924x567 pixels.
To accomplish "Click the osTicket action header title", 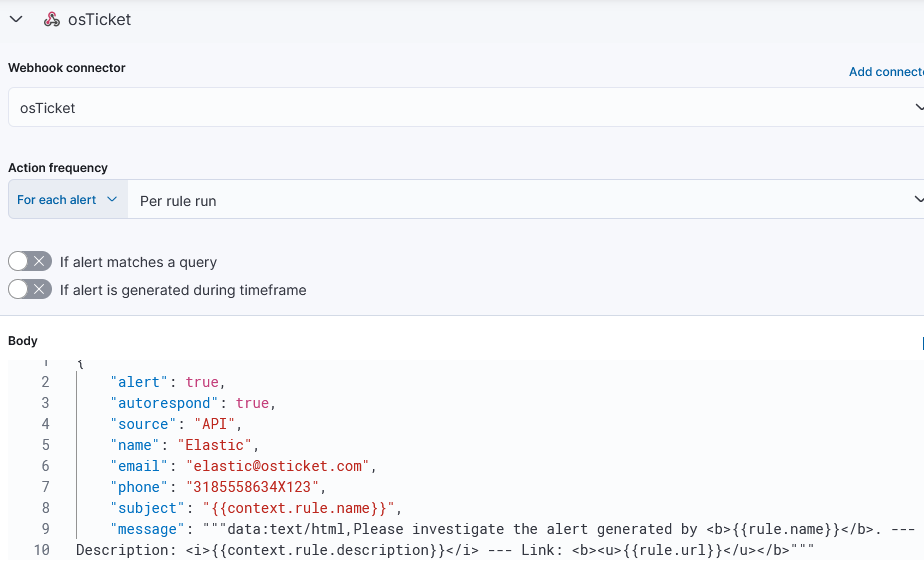I will [99, 19].
